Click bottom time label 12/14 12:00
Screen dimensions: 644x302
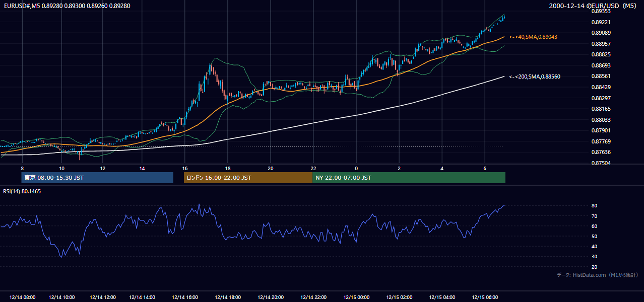click(x=103, y=297)
